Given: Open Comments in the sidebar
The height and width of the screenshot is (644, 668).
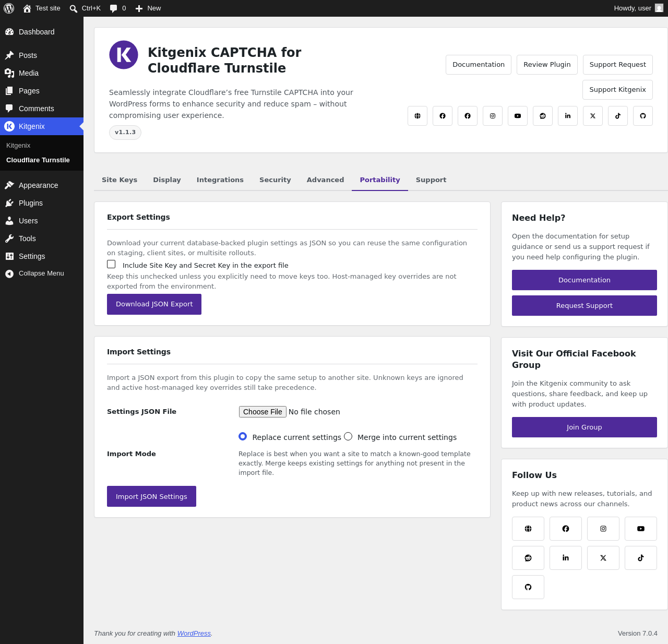Looking at the screenshot, I should (x=42, y=109).
